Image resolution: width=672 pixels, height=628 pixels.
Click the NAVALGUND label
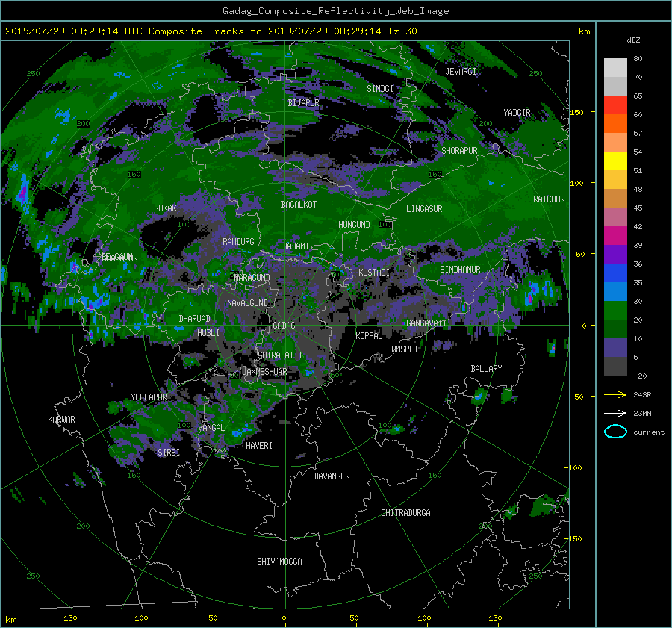pos(247,303)
